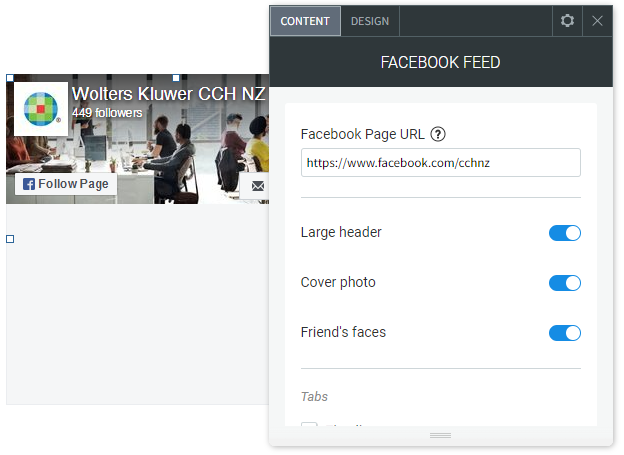624x455 pixels.
Task: Click into the Facebook Page URL field
Action: tap(441, 163)
